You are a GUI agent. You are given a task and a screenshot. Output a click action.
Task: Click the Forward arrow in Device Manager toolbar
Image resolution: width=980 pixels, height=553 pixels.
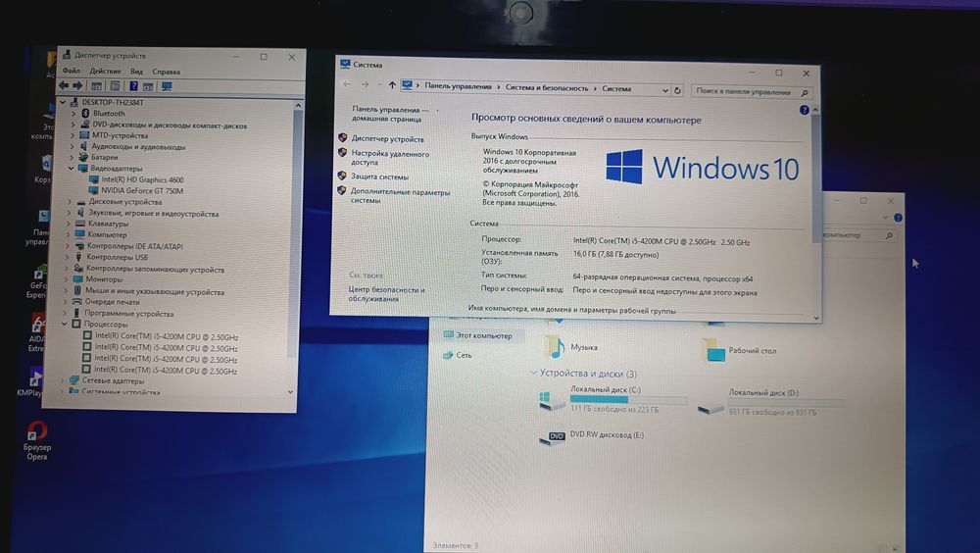tap(78, 85)
